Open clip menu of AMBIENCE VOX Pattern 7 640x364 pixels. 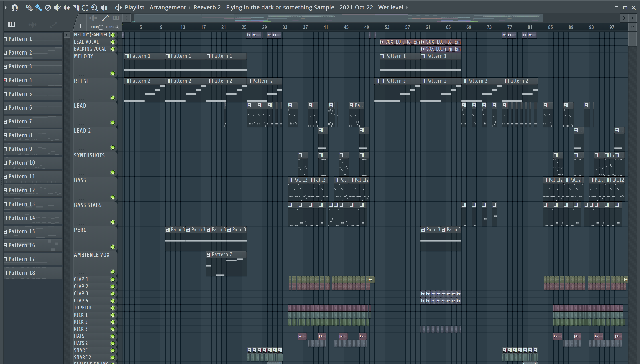pyautogui.click(x=208, y=255)
